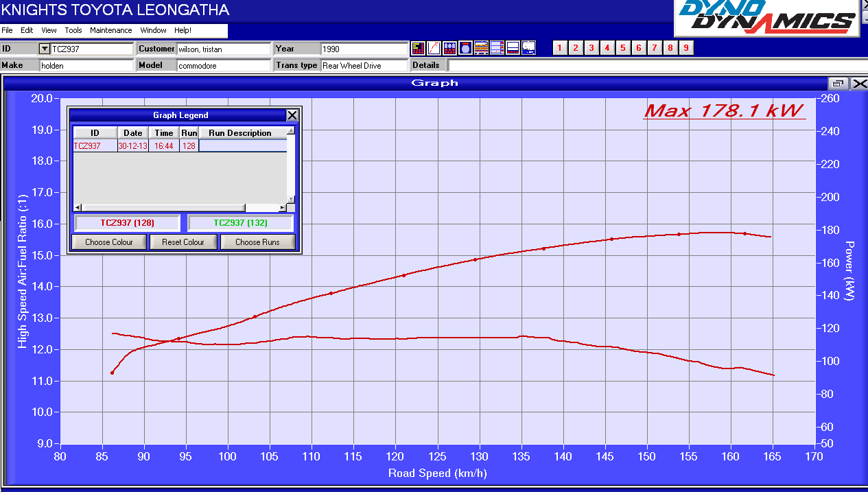Screen dimensions: 868x492
Task: Select the green TCZ937 (132) run swatch
Action: coord(240,223)
